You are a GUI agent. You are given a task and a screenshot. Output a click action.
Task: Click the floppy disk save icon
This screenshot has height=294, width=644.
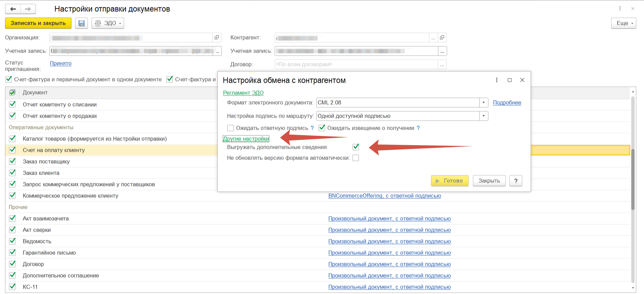pyautogui.click(x=82, y=23)
